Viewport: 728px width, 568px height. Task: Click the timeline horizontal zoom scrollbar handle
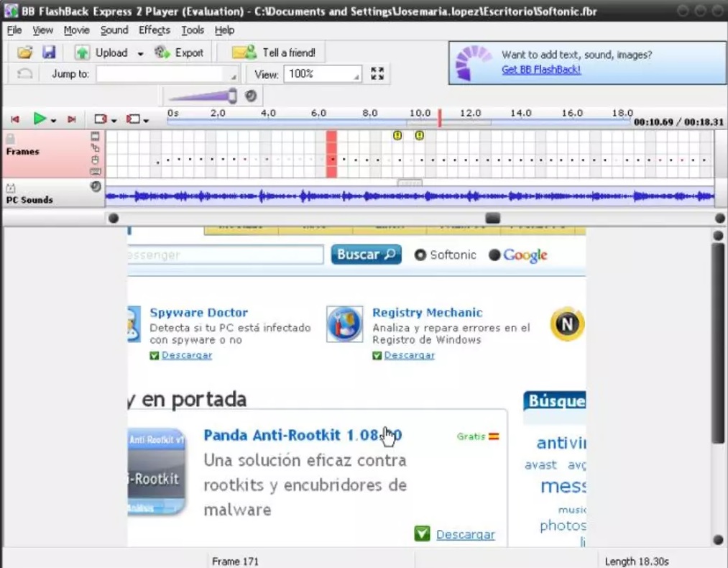(x=492, y=219)
